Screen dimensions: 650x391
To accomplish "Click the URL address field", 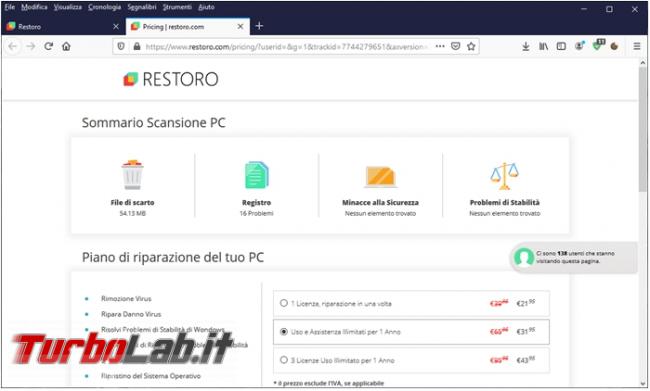I will click(x=286, y=46).
